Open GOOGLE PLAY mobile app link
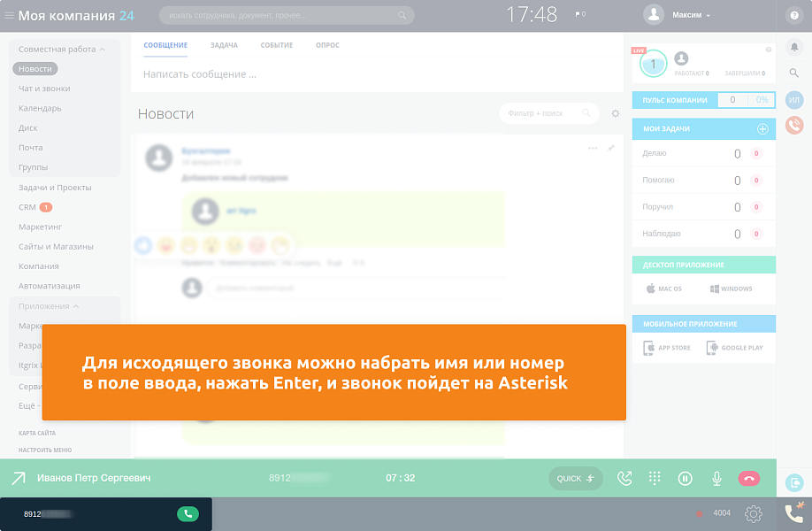Screen dimensions: 812x531 coord(737,347)
